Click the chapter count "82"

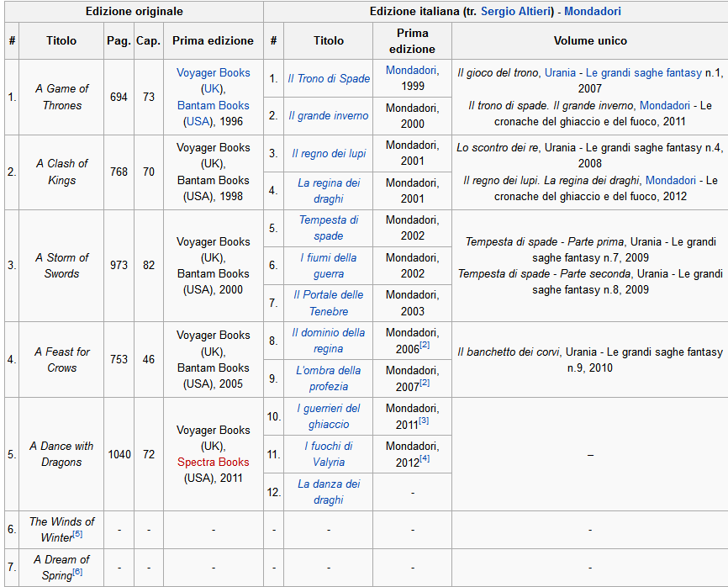point(149,265)
